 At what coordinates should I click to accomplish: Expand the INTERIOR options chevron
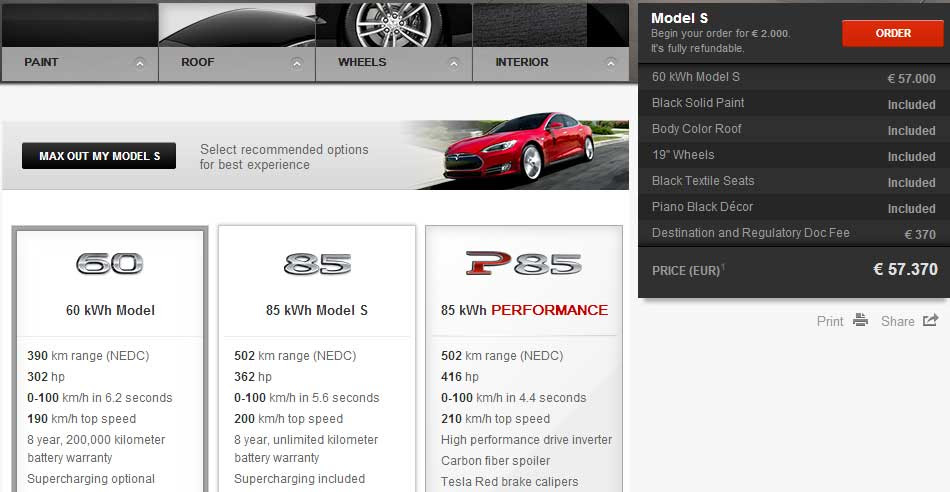pos(611,62)
